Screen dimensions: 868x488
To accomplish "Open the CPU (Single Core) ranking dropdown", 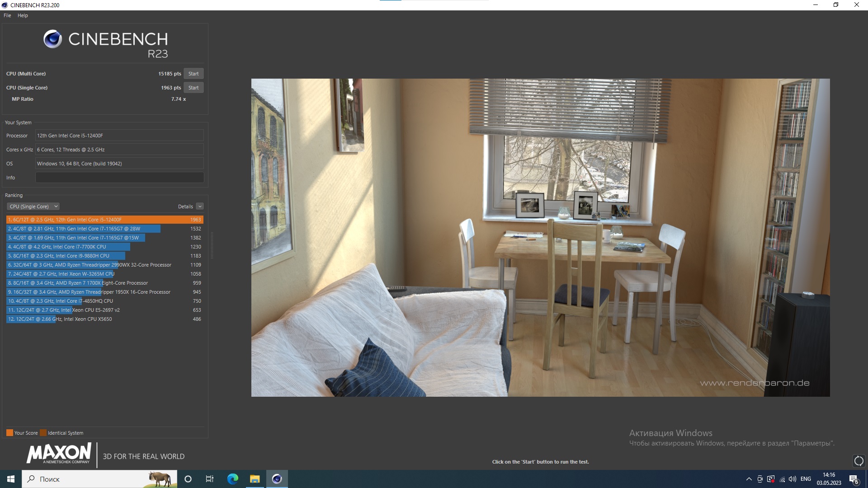I will [x=33, y=206].
